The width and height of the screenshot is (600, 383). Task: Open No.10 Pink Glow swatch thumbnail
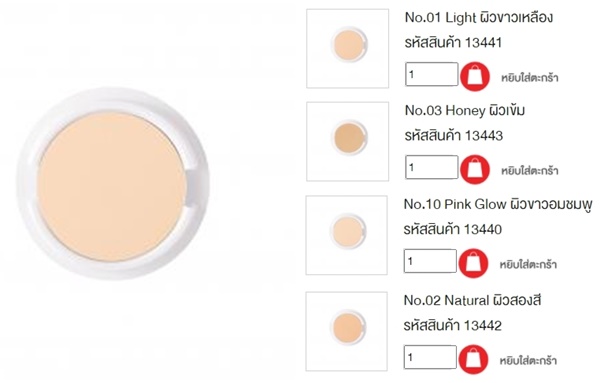click(x=347, y=235)
